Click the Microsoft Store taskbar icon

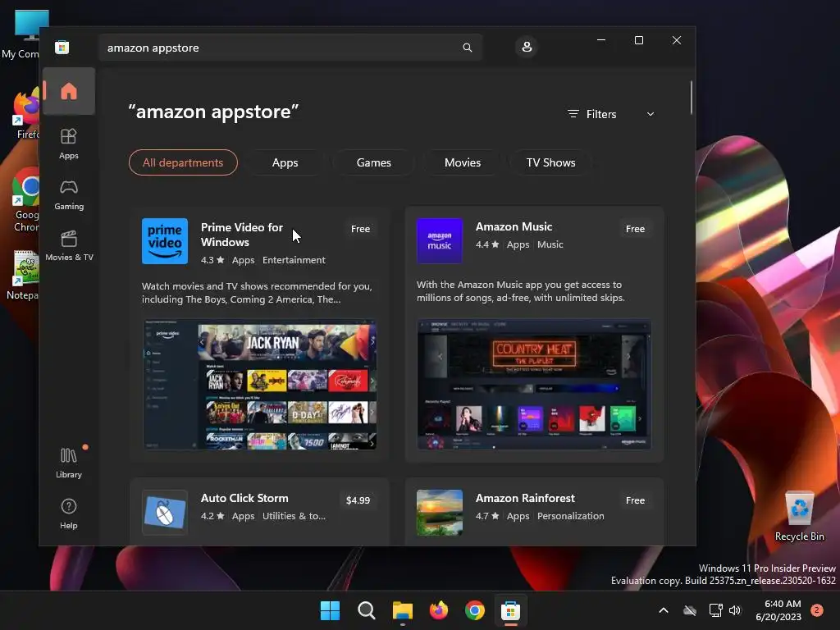point(510,610)
